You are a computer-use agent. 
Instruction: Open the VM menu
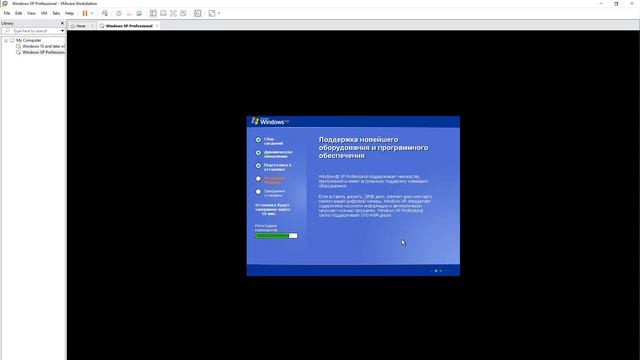coord(44,13)
